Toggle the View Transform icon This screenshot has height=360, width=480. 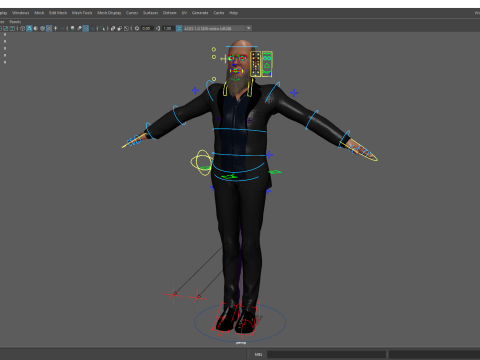pyautogui.click(x=179, y=28)
